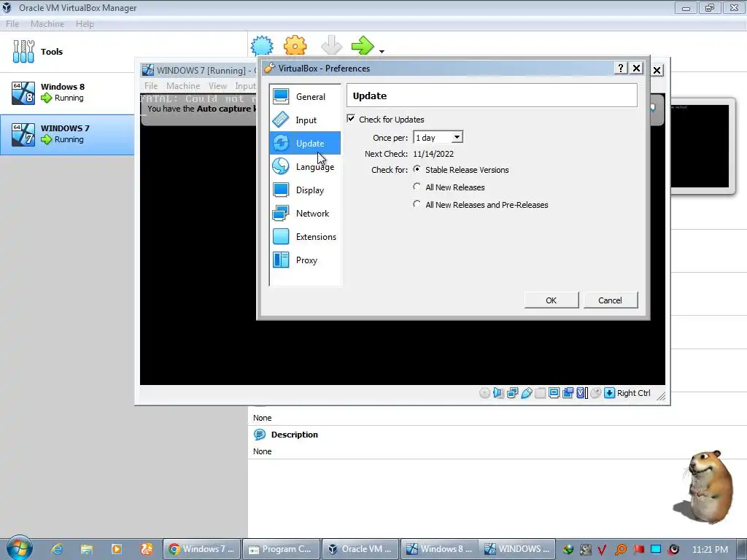Open the General preferences page
747x560 pixels.
305,97
